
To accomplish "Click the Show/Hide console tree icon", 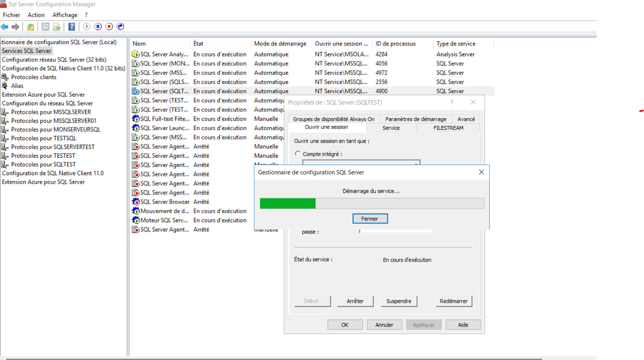I will [x=45, y=27].
